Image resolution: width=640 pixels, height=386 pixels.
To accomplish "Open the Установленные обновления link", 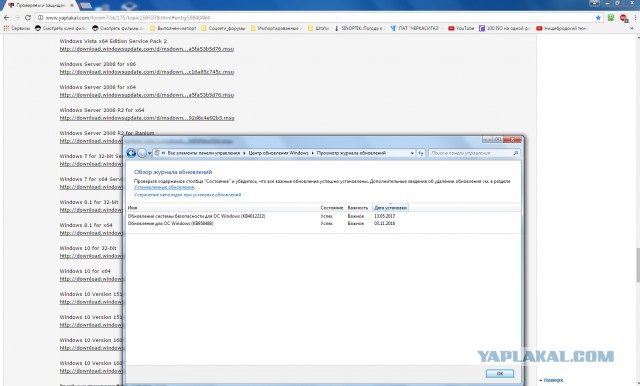I will [164, 187].
